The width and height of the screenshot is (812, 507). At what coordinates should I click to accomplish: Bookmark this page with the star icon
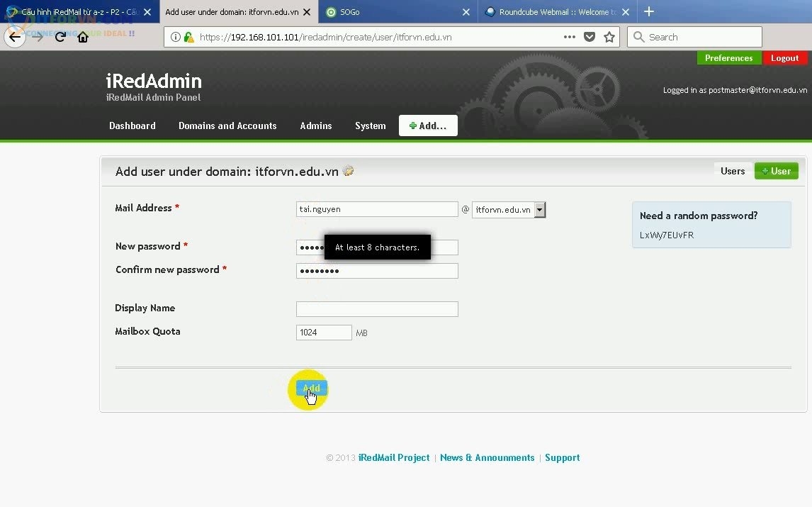coord(609,37)
